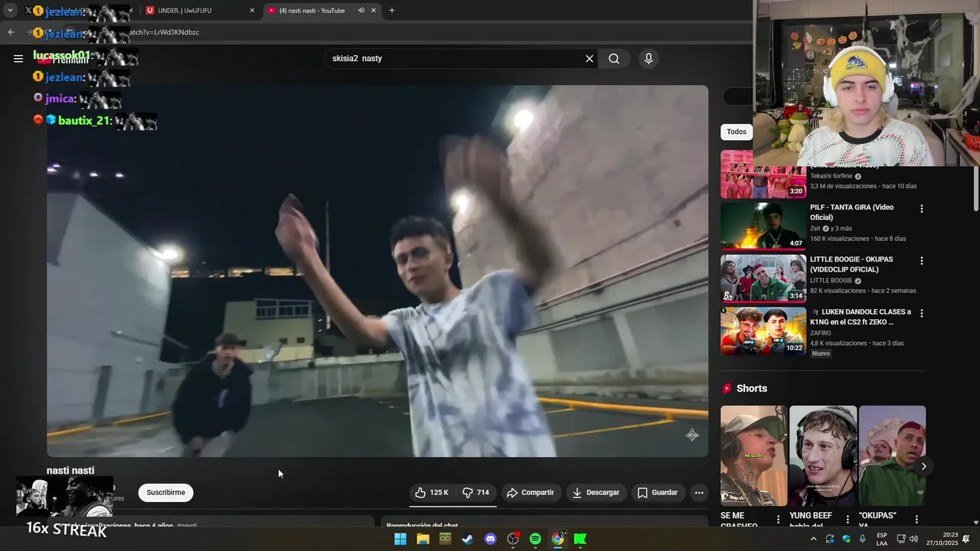The width and height of the screenshot is (980, 551).
Task: Open the notifications bell icon
Action: (x=966, y=539)
